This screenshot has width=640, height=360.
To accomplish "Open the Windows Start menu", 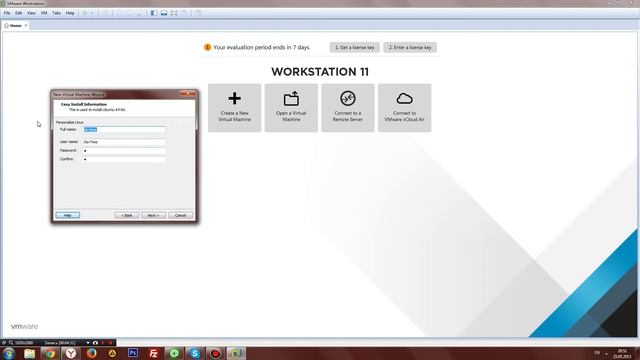I will (8, 353).
